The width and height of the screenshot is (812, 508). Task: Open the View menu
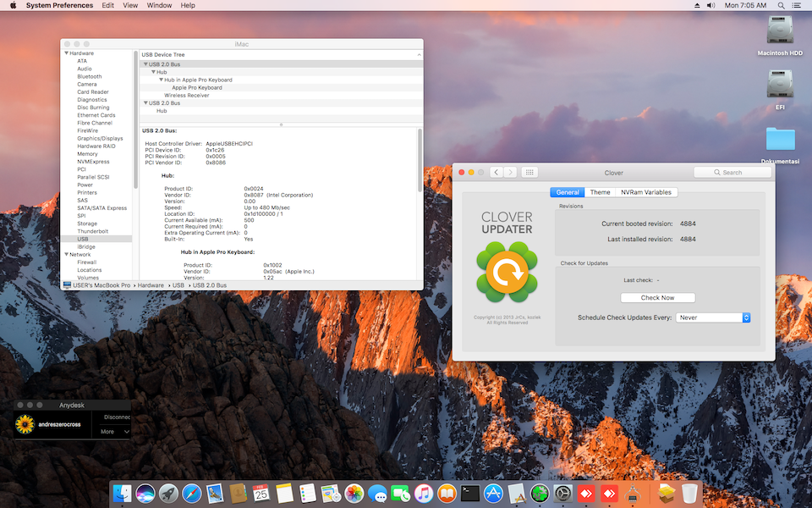130,5
